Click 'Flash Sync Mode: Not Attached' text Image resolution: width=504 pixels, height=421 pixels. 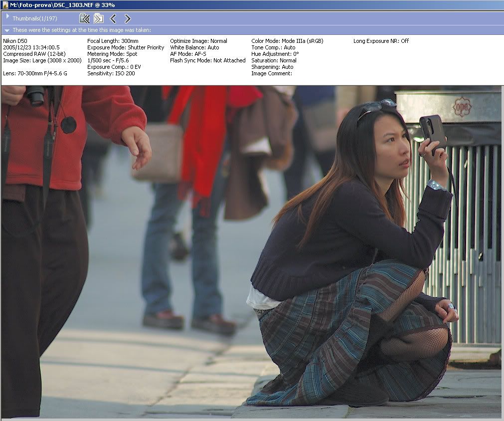pyautogui.click(x=208, y=60)
